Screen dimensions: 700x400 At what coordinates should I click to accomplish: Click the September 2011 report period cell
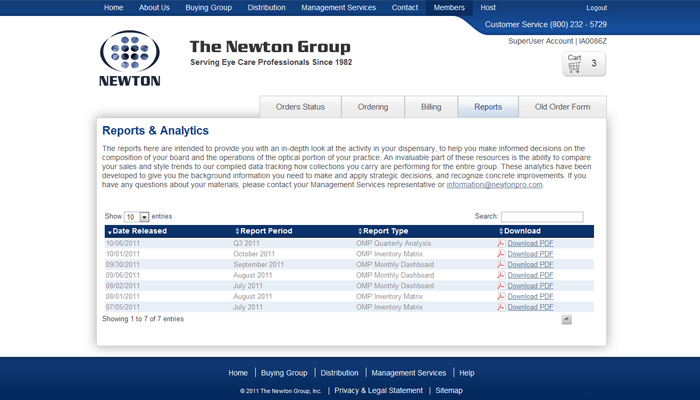click(258, 265)
